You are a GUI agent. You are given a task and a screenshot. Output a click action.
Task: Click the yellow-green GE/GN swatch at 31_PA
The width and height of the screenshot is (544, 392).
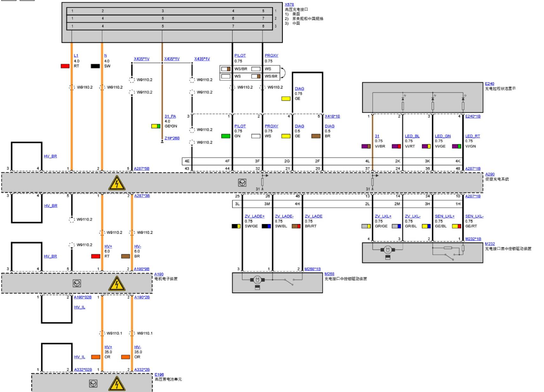pos(156,126)
